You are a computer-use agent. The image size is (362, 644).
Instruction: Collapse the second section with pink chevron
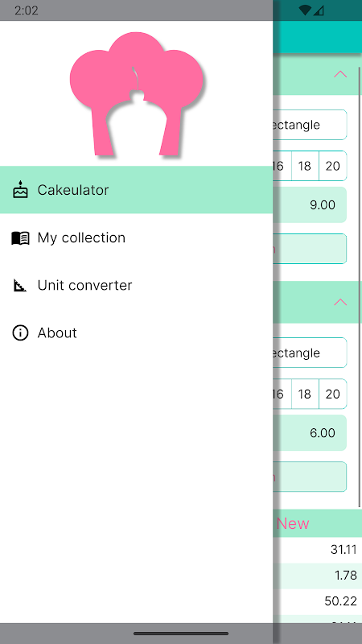point(340,303)
